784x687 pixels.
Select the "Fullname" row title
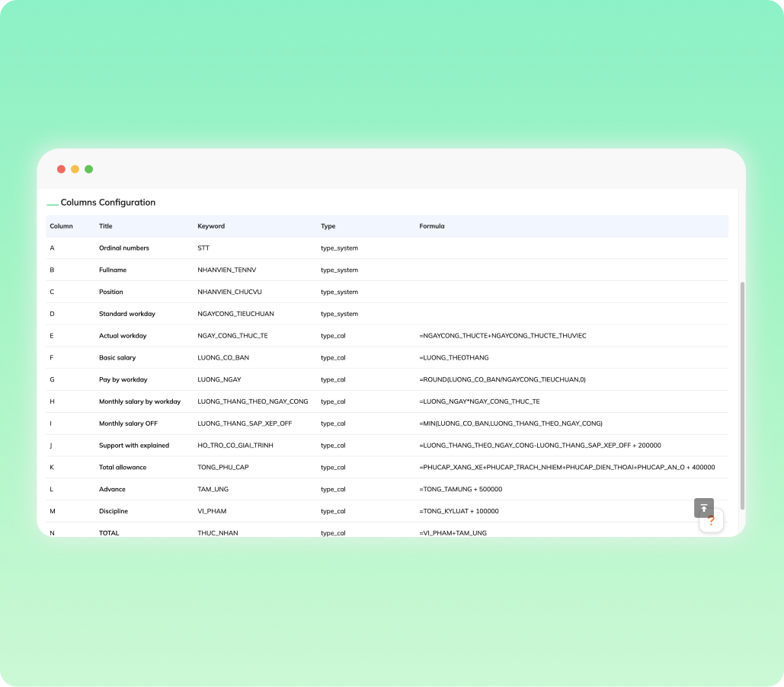point(113,270)
